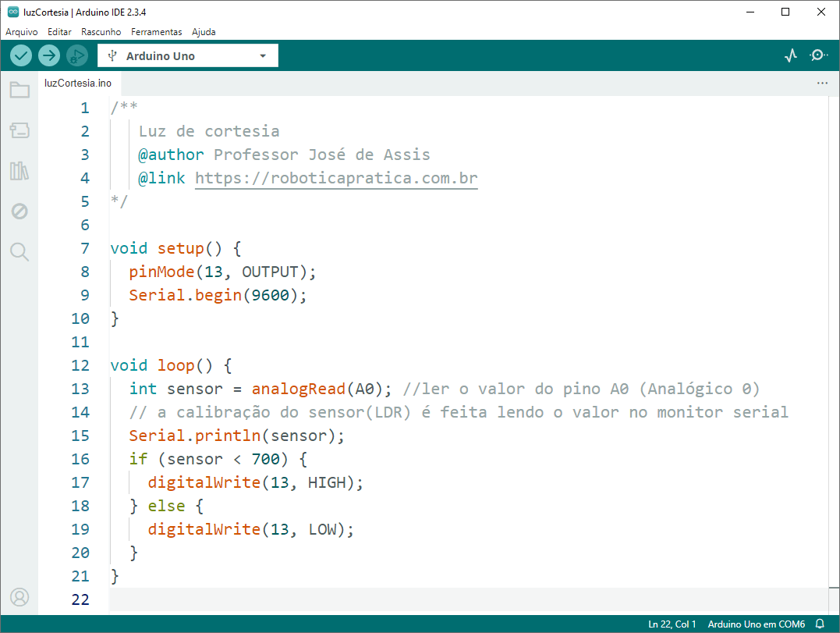
Task: Click on 'Serial.println' in line 15
Action: point(194,436)
